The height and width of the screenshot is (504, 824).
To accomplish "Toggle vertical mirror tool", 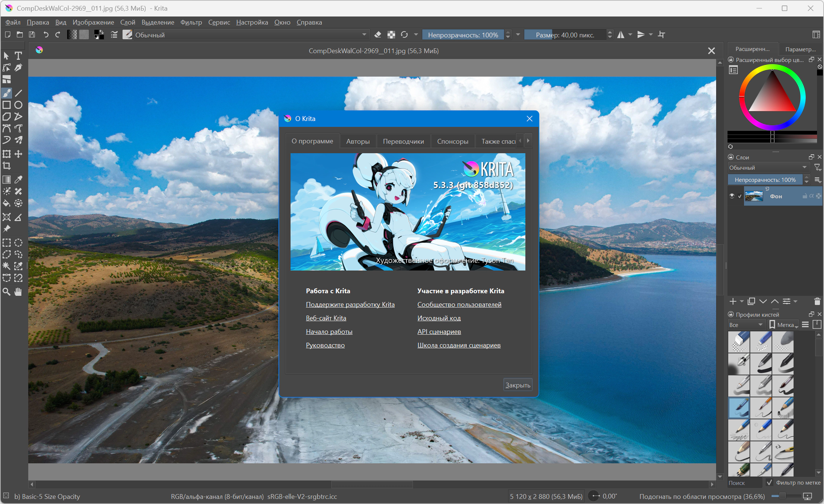I will 641,34.
